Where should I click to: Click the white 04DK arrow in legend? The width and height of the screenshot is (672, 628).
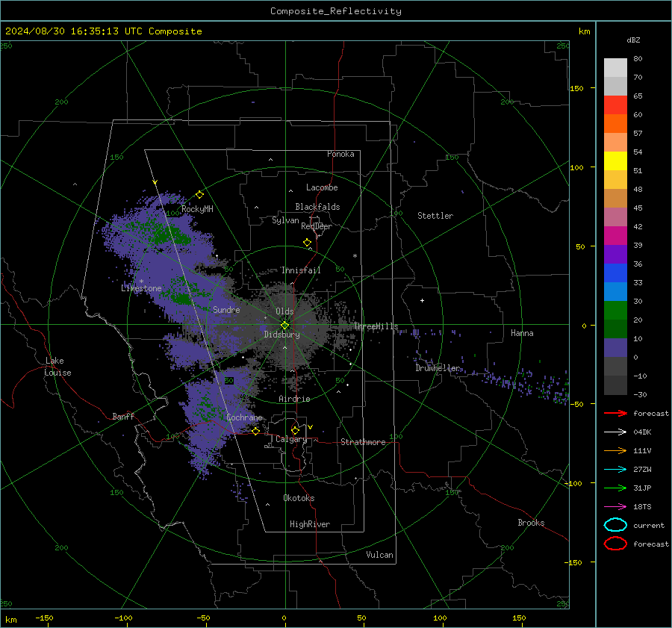615,432
